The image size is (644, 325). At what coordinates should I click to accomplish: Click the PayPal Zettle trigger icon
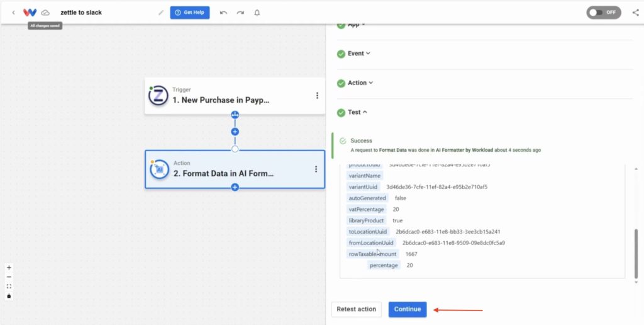tap(158, 96)
